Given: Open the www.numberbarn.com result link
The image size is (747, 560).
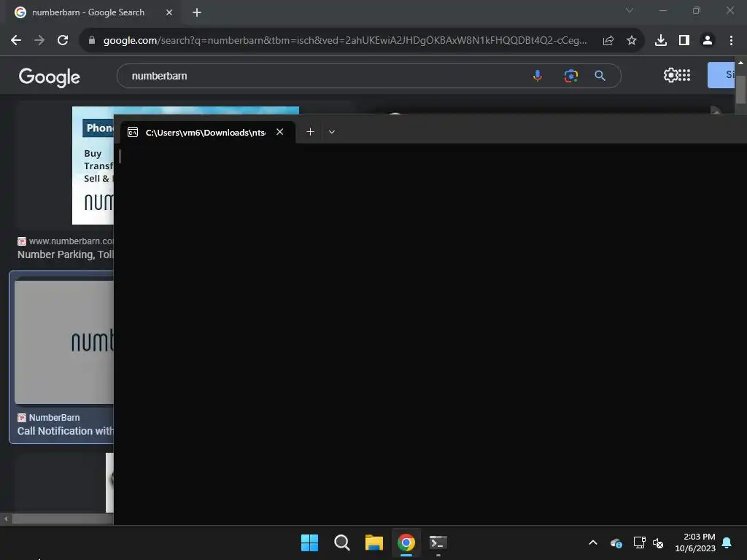Looking at the screenshot, I should click(66, 241).
